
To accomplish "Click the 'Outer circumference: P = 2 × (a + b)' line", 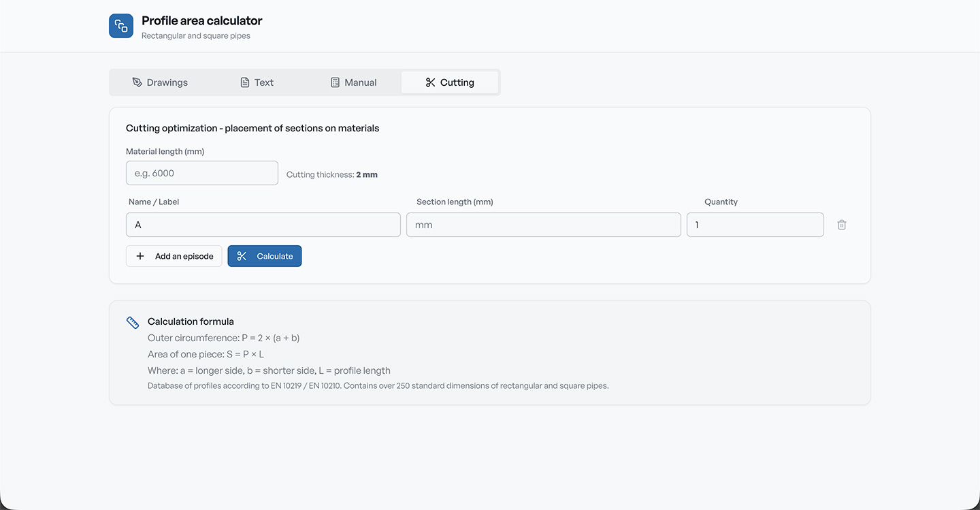I will coord(224,338).
